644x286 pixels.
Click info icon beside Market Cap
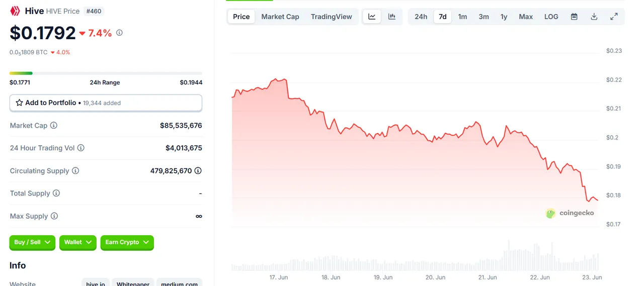54,125
